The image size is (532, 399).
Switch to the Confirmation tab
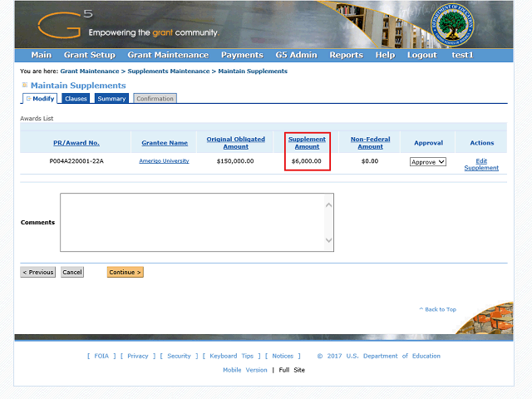pyautogui.click(x=155, y=98)
